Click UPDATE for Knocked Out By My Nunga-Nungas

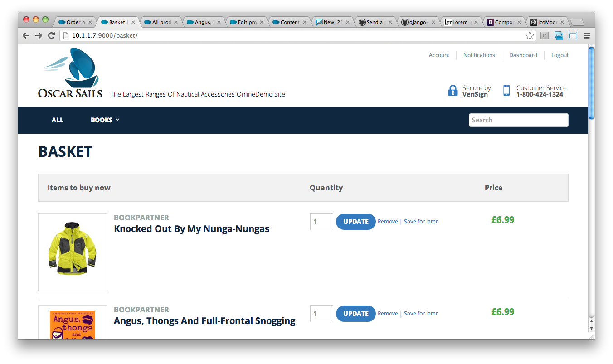[355, 222]
